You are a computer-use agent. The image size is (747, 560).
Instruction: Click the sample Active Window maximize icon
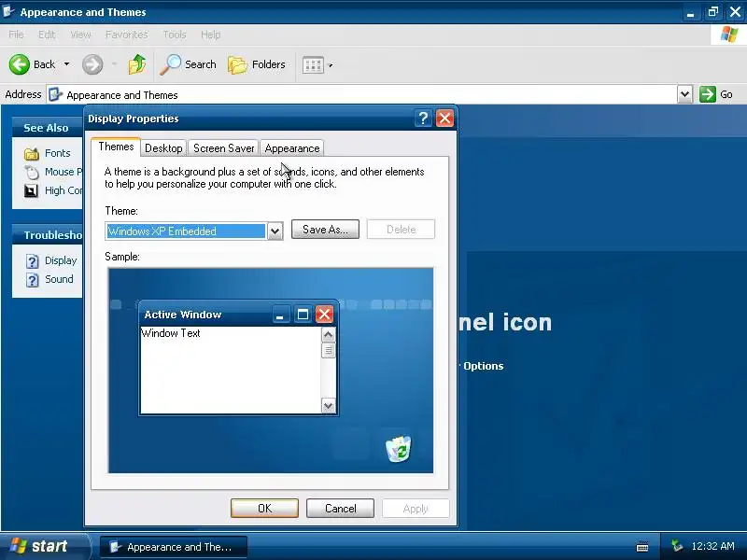(x=303, y=315)
